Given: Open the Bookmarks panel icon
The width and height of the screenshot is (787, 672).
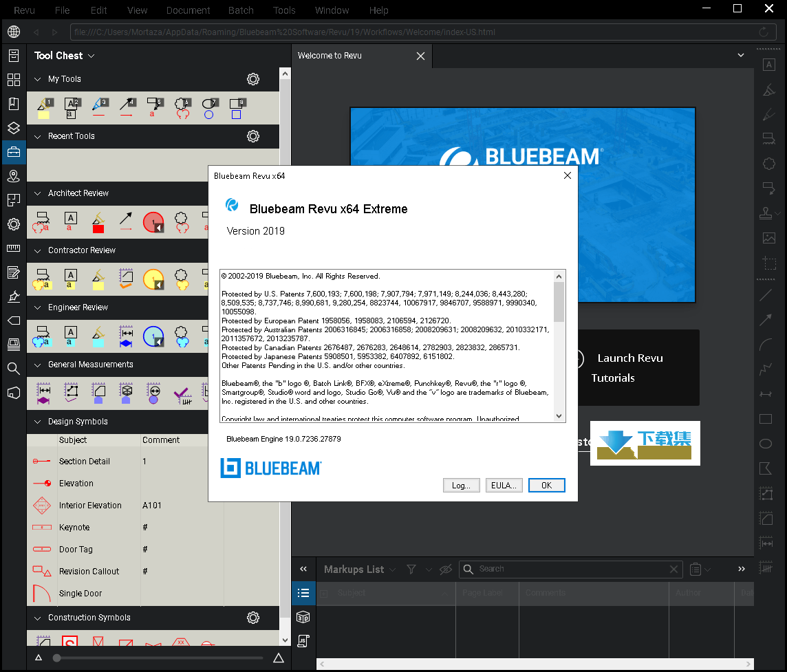Looking at the screenshot, I should pos(14,104).
